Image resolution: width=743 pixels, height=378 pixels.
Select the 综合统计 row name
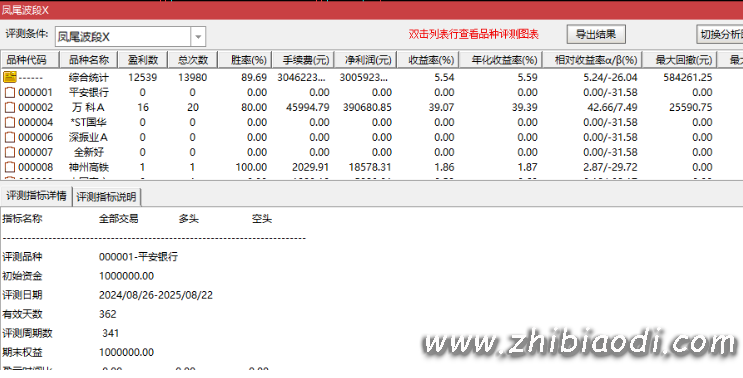click(89, 77)
